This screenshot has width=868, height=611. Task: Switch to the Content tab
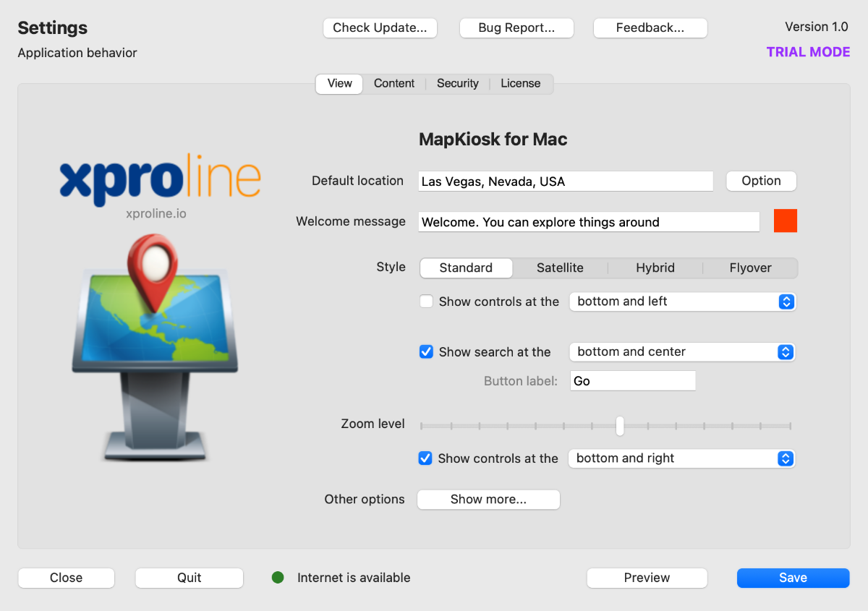click(x=394, y=83)
